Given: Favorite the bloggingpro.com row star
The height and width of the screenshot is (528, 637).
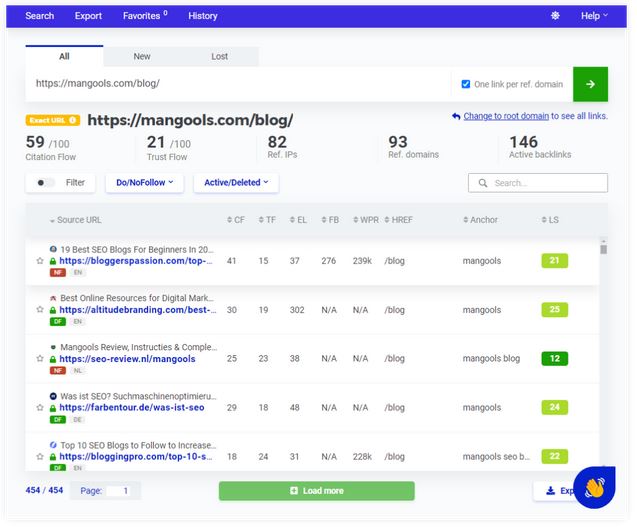Looking at the screenshot, I should [x=40, y=457].
